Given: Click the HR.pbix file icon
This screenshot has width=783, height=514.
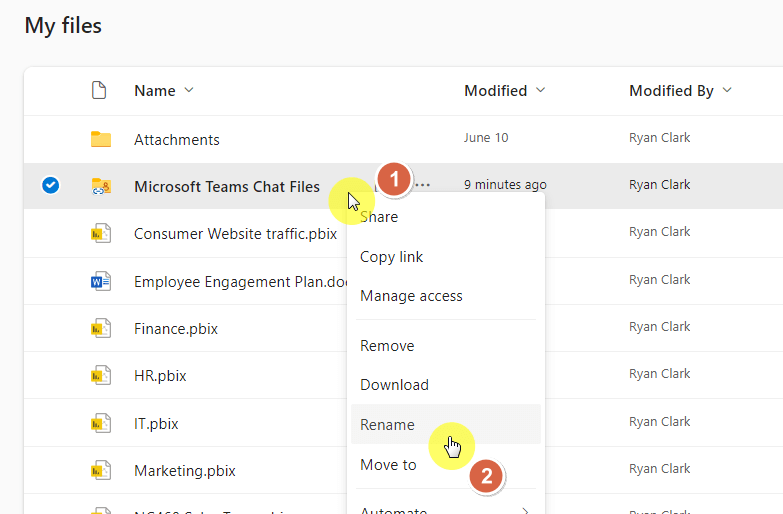Looking at the screenshot, I should [x=101, y=376].
